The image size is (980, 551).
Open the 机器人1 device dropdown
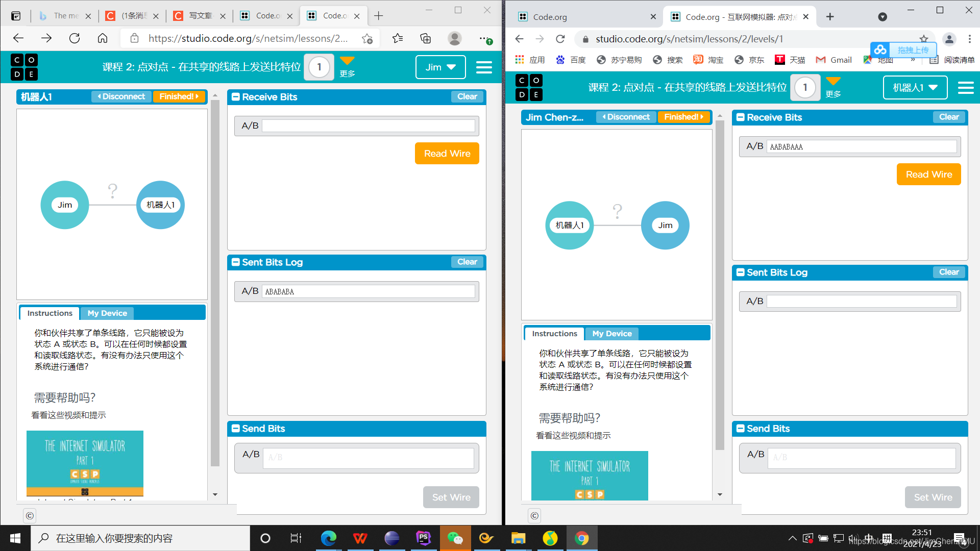[x=915, y=88]
